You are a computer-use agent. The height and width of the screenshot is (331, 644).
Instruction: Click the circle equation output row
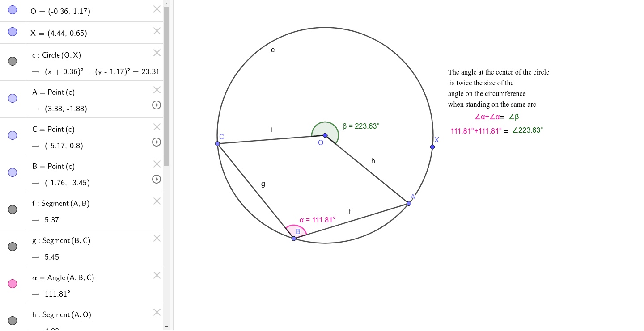(x=102, y=71)
